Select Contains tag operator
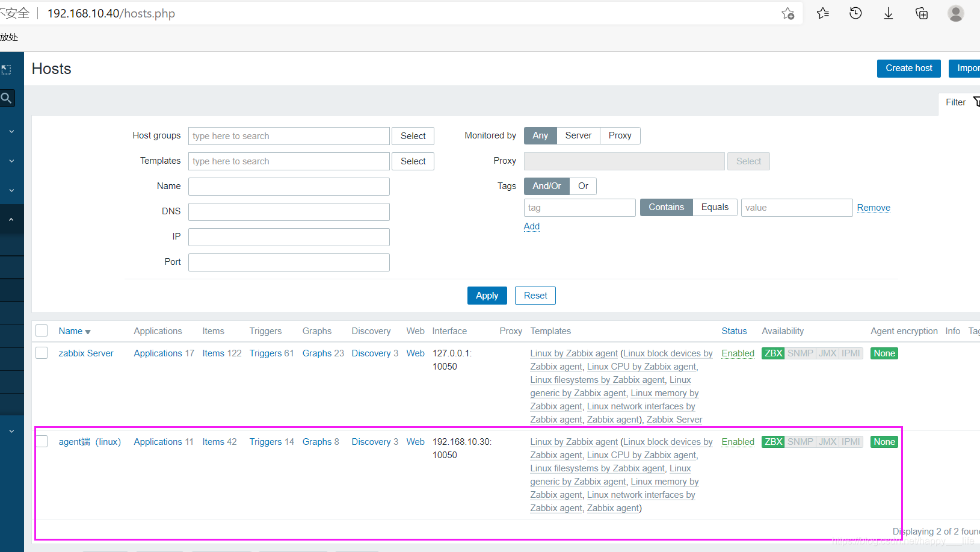 (x=666, y=207)
